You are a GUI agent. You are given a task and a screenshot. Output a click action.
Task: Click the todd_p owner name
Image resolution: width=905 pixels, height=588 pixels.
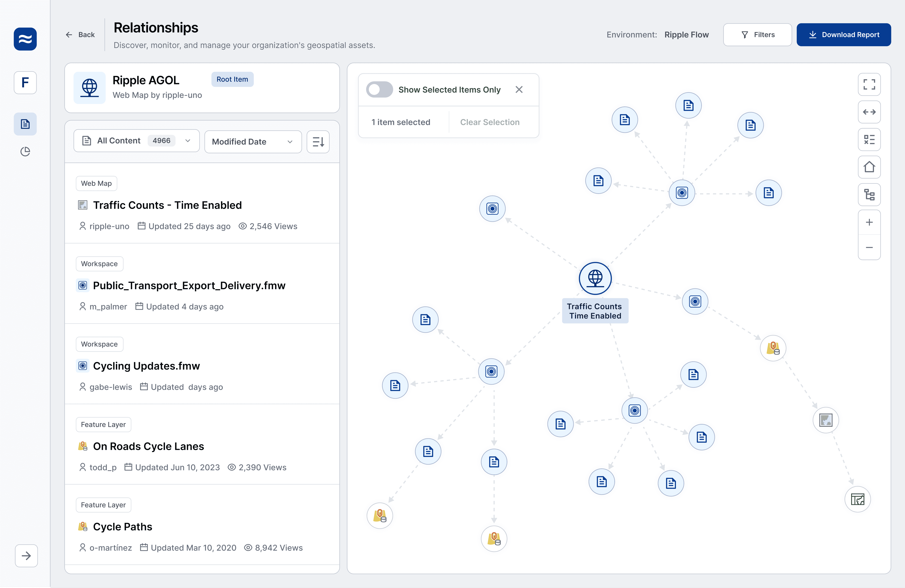click(103, 467)
